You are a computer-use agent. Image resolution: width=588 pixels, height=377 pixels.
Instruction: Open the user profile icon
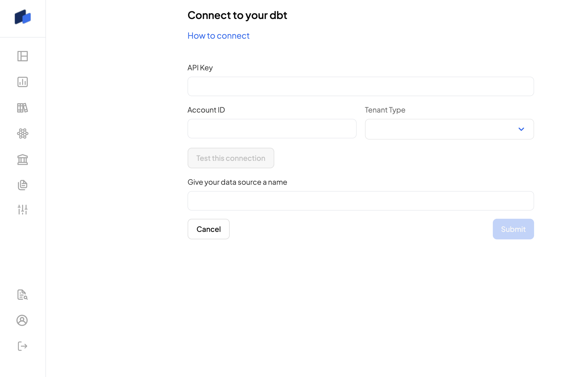pyautogui.click(x=22, y=320)
